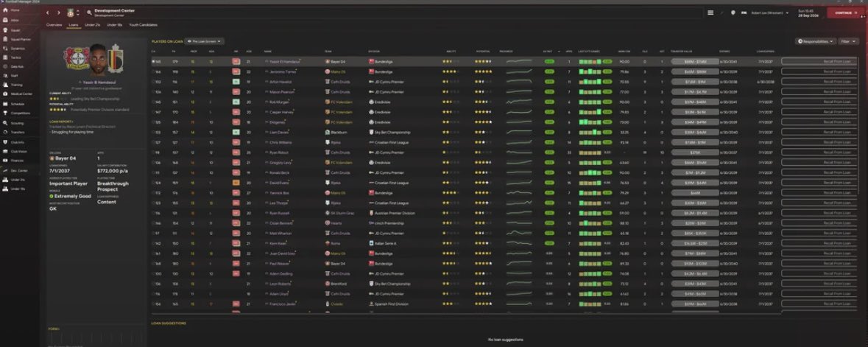Click the Loan Report expander link
The width and height of the screenshot is (868, 347).
click(x=61, y=121)
